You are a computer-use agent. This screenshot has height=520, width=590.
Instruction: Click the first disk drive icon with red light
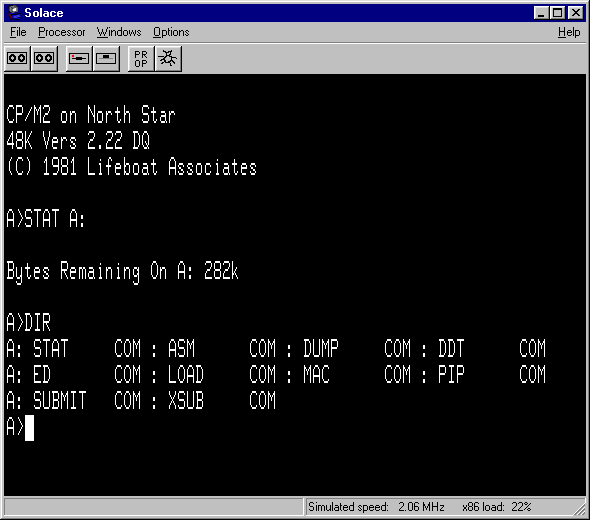point(79,58)
